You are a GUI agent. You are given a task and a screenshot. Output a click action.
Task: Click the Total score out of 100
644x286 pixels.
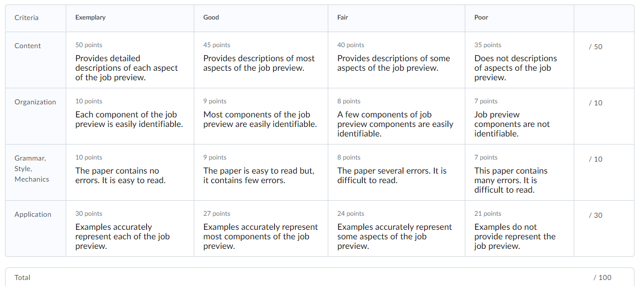(x=602, y=277)
